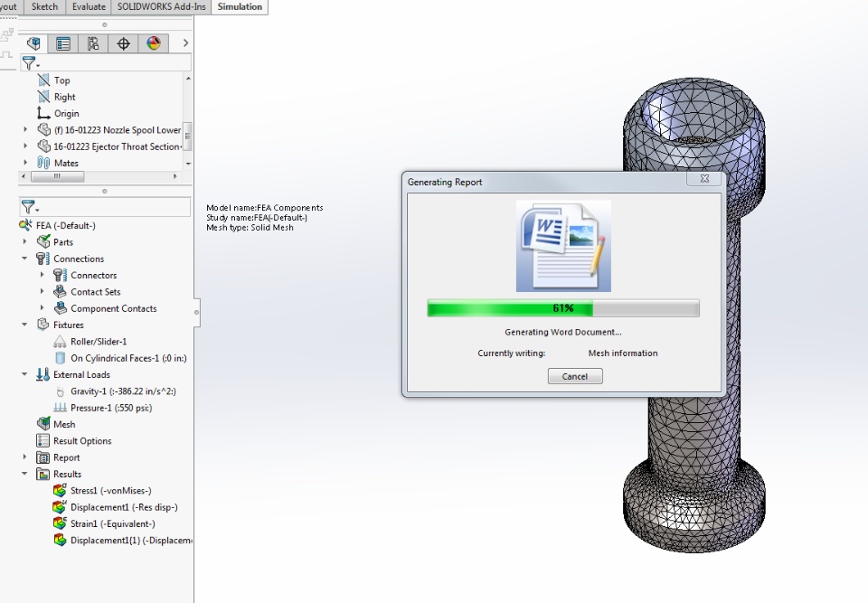Click the External Loads icon
Screen dimensions: 868x603
(43, 374)
